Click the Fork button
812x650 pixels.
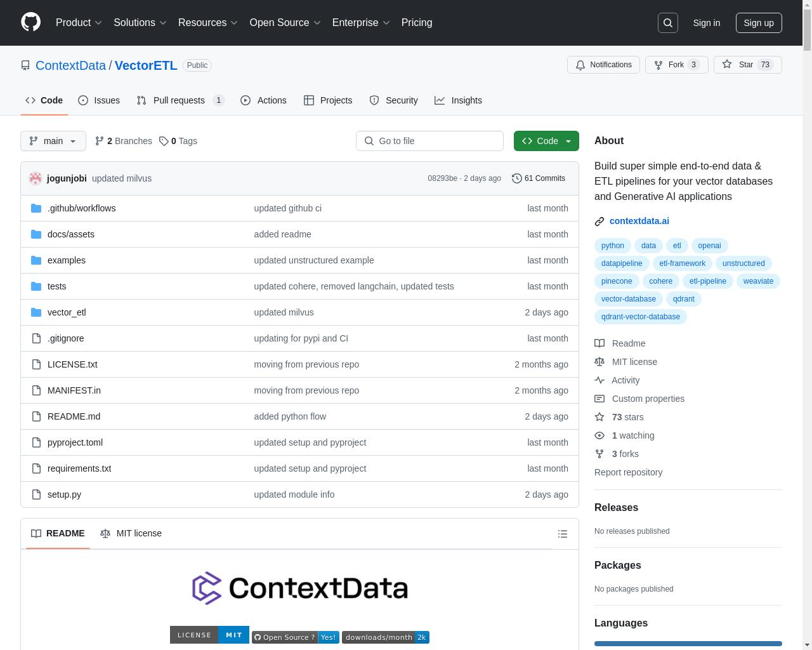(x=676, y=65)
